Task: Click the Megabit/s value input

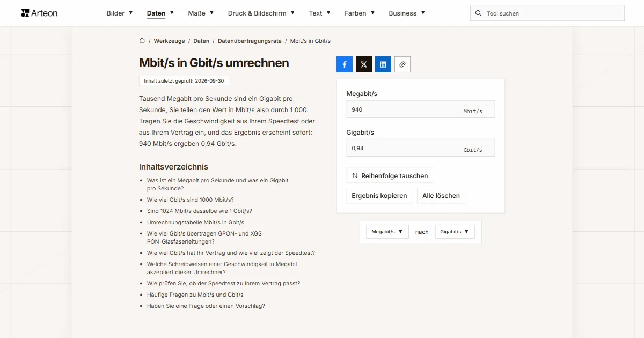Action: pos(421,109)
